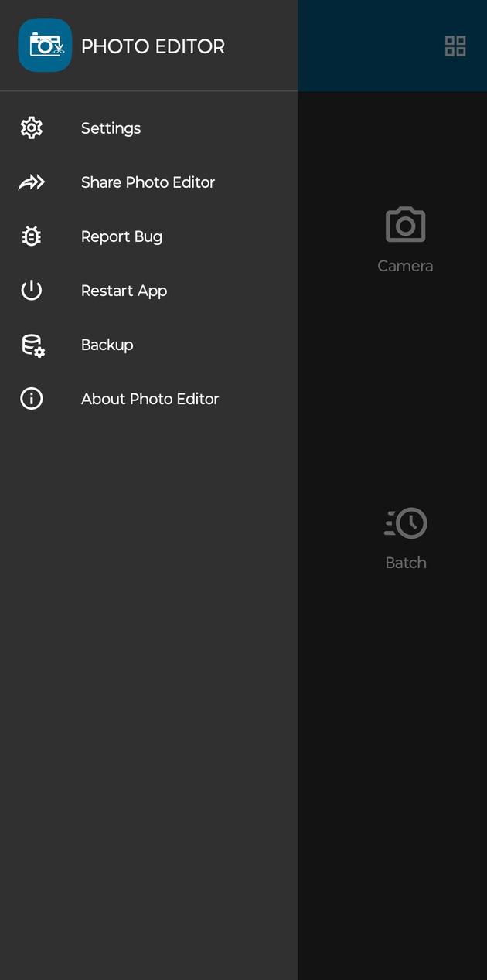Select Share Photo Editor menu entry
Viewport: 487px width, 980px height.
(x=148, y=182)
